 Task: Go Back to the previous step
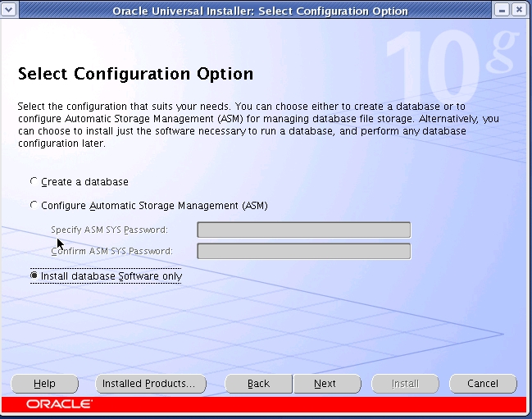point(258,384)
